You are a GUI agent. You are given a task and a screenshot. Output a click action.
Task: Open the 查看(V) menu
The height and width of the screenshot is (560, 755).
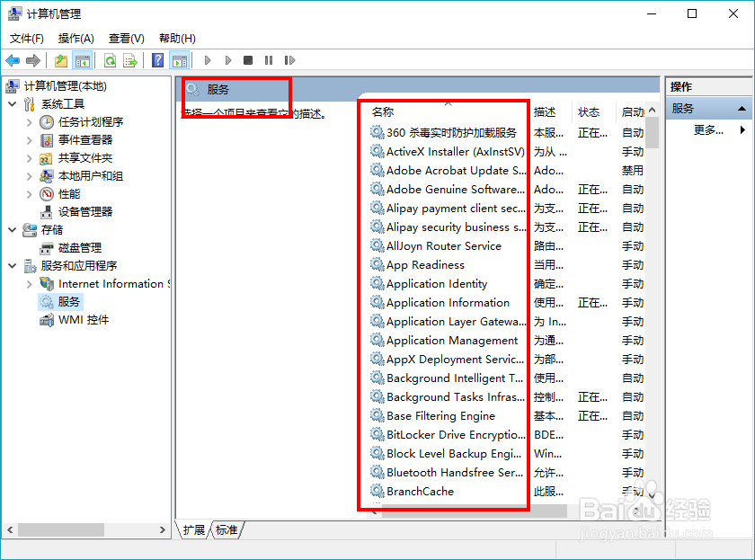point(127,39)
